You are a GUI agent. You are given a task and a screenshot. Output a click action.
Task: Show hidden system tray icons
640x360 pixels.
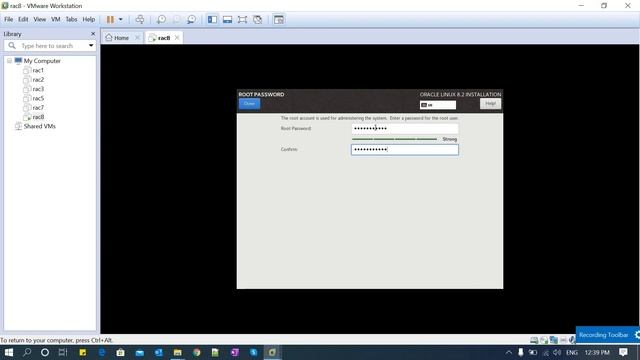click(x=509, y=352)
